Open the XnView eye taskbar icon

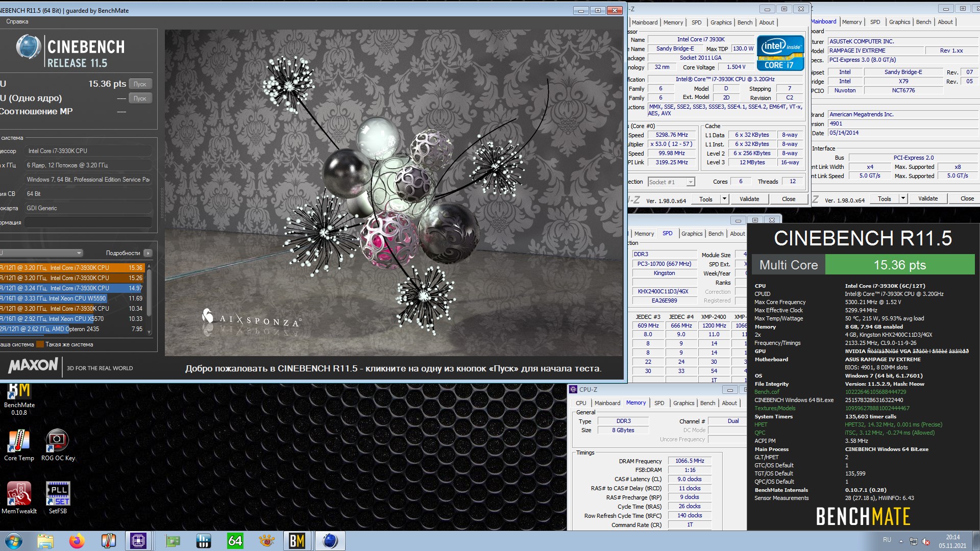[266, 541]
